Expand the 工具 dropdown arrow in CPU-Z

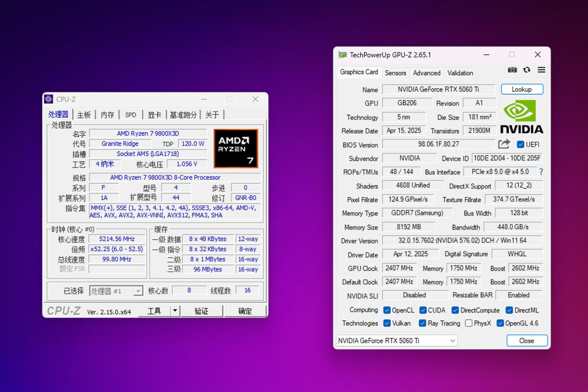coord(175,311)
